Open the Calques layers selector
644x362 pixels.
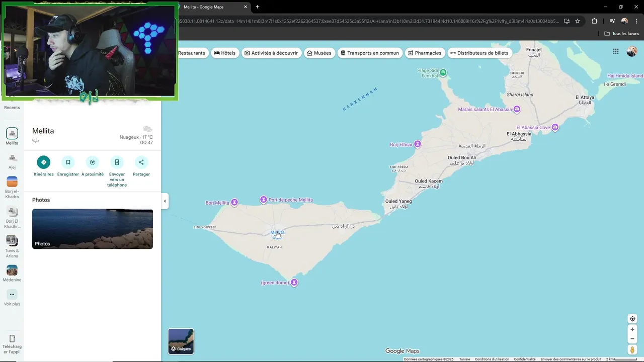point(181,341)
